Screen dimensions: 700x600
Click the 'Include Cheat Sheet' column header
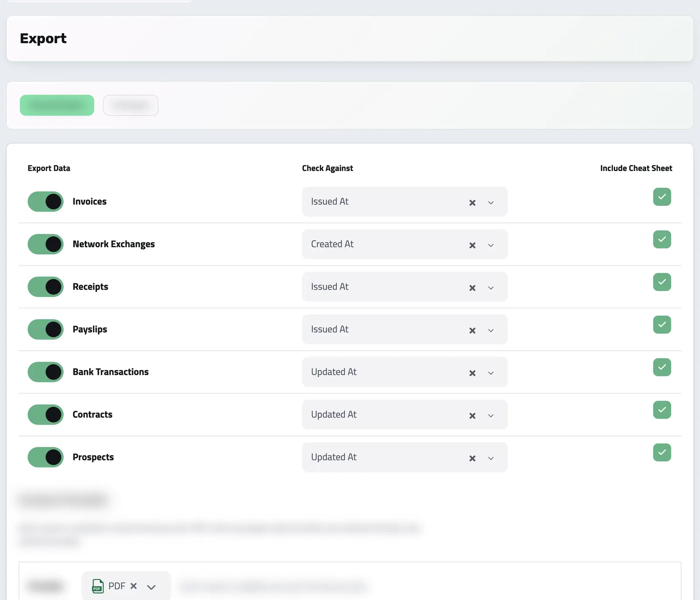(636, 168)
